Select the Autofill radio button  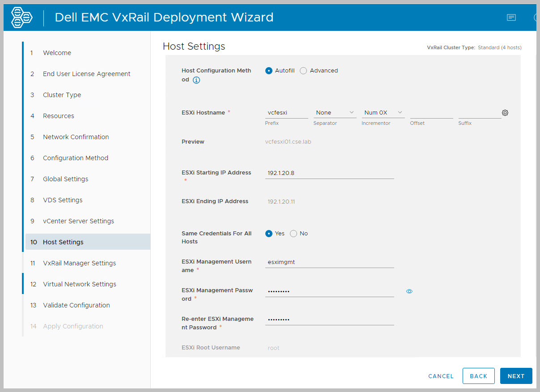[x=269, y=71]
